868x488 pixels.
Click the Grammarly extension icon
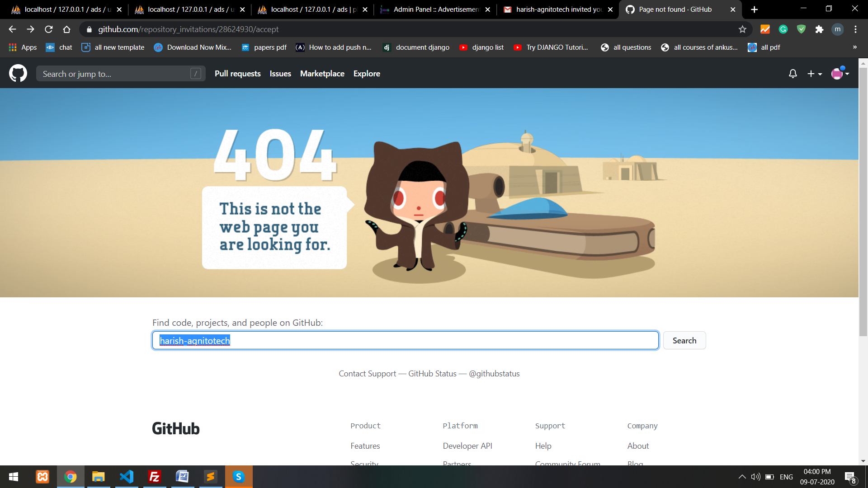pyautogui.click(x=783, y=29)
